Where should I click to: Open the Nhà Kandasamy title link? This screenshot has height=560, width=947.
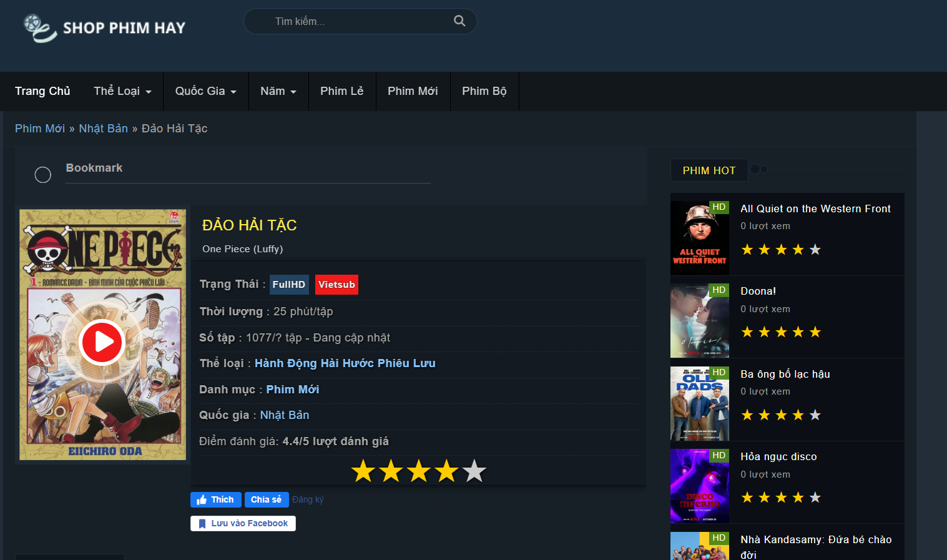[x=816, y=546]
